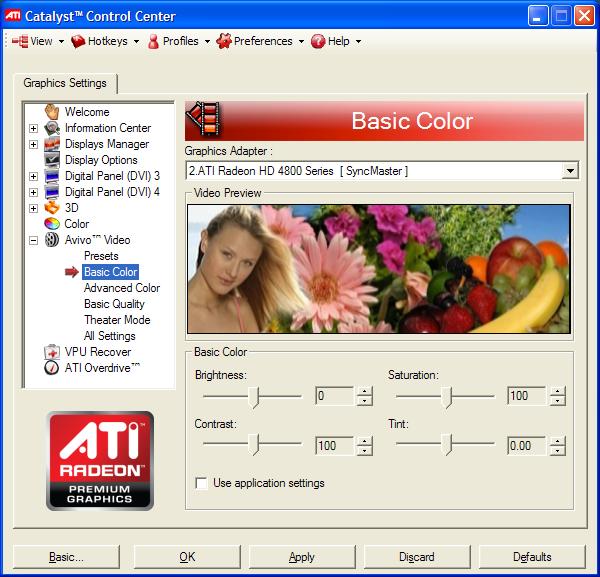The width and height of the screenshot is (600, 577).
Task: Click the Information Center icon
Action: point(52,128)
